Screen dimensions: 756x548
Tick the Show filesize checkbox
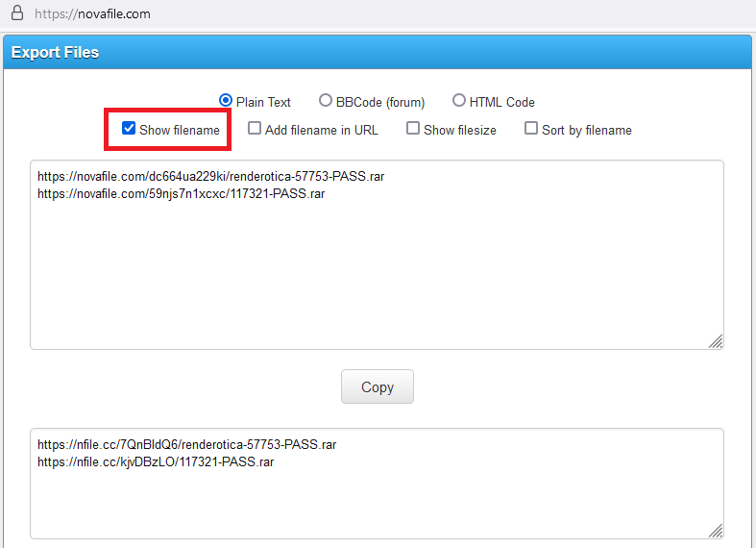pyautogui.click(x=413, y=129)
